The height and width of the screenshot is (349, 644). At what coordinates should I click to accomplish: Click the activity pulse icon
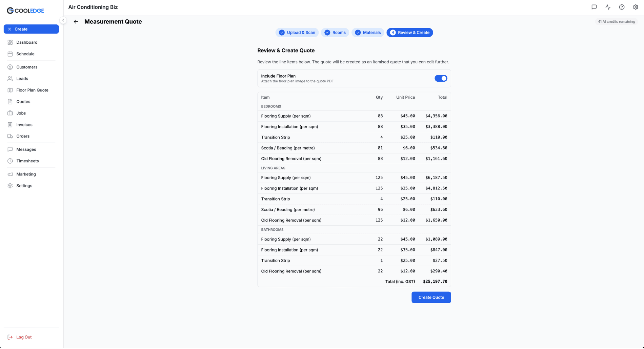608,7
